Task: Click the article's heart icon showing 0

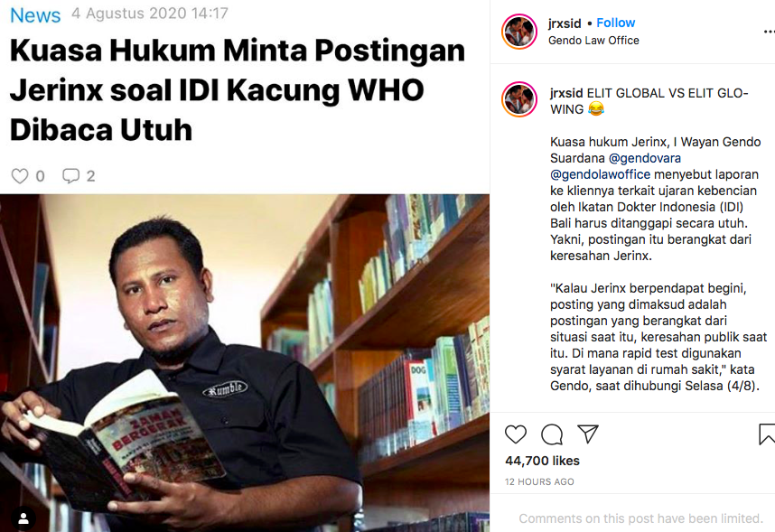Action: [x=20, y=176]
